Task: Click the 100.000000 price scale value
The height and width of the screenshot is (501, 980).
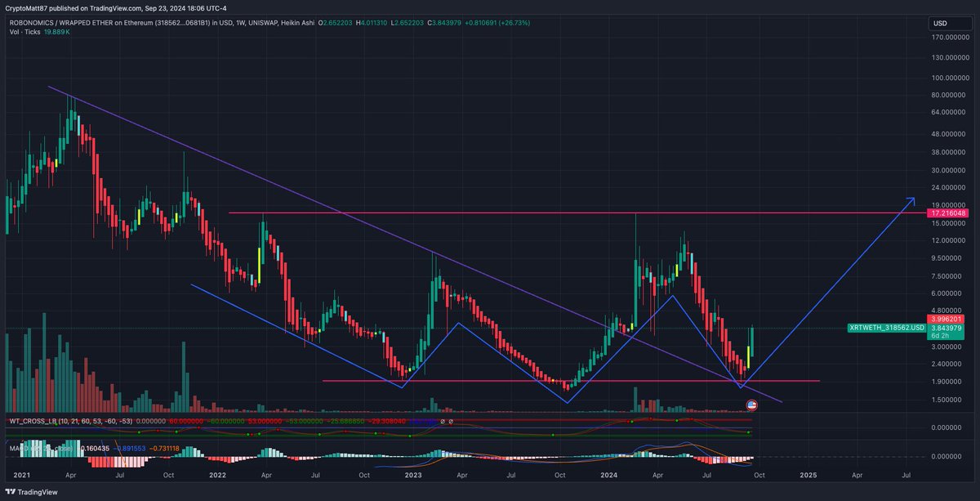Action: 951,78
